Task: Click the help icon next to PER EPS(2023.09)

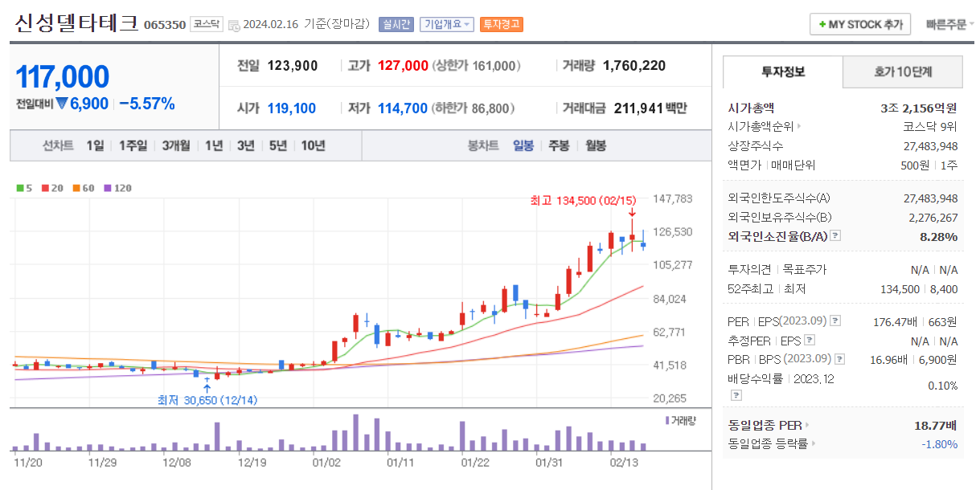Action: 835,321
